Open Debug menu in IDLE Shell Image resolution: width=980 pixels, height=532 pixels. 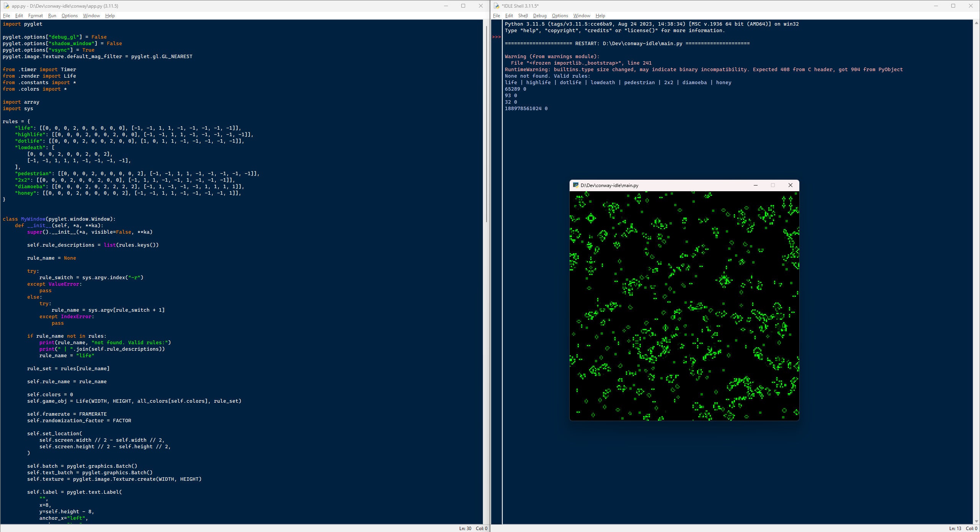(x=540, y=16)
